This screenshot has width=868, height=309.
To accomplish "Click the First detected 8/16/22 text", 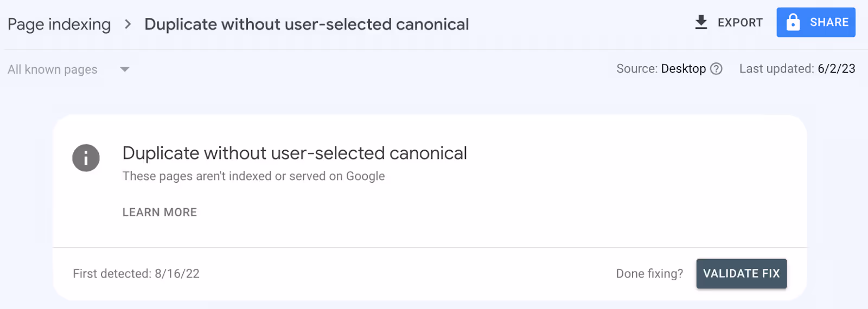I will coord(136,274).
